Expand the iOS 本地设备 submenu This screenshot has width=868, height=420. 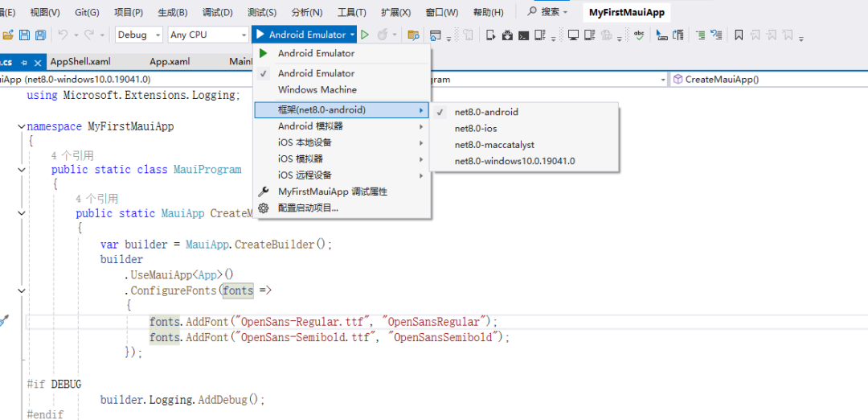pos(342,142)
